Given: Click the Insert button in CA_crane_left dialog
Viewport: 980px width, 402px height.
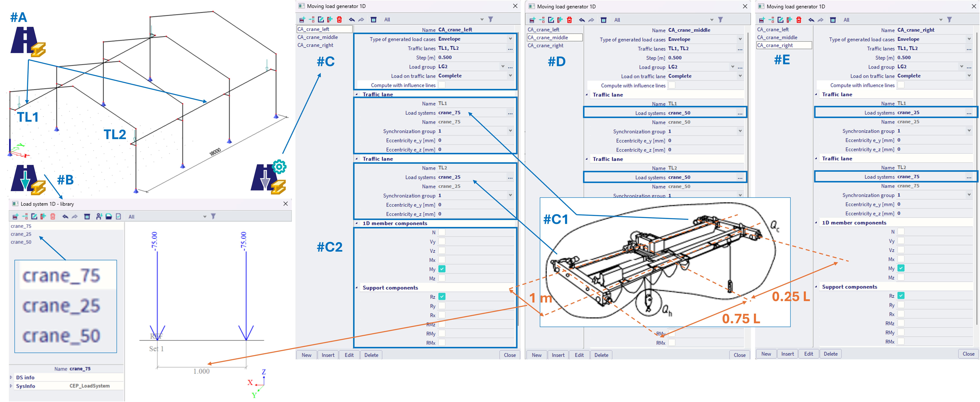Looking at the screenshot, I should pos(328,355).
